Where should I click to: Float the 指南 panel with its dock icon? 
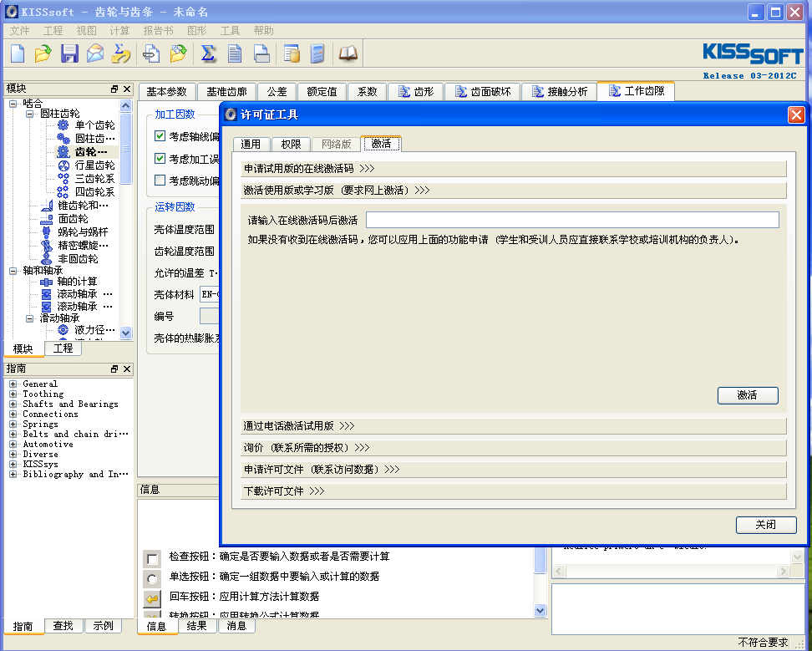tap(114, 369)
